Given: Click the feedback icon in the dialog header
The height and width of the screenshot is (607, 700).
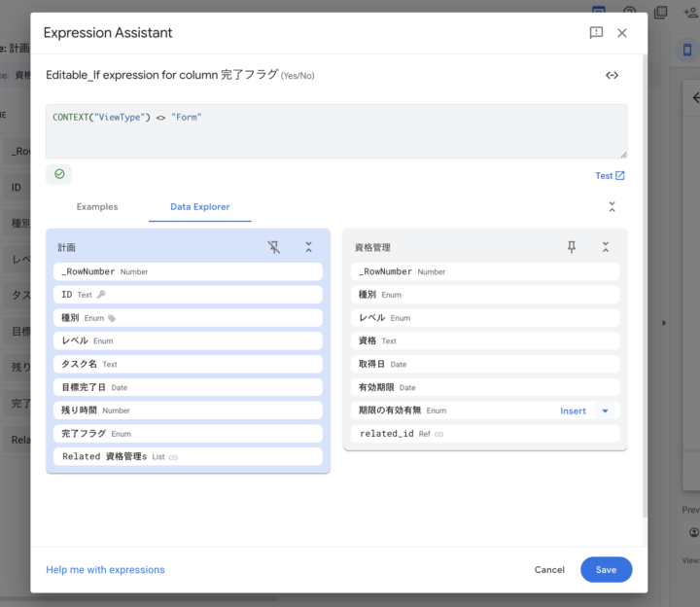Looking at the screenshot, I should coord(596,33).
